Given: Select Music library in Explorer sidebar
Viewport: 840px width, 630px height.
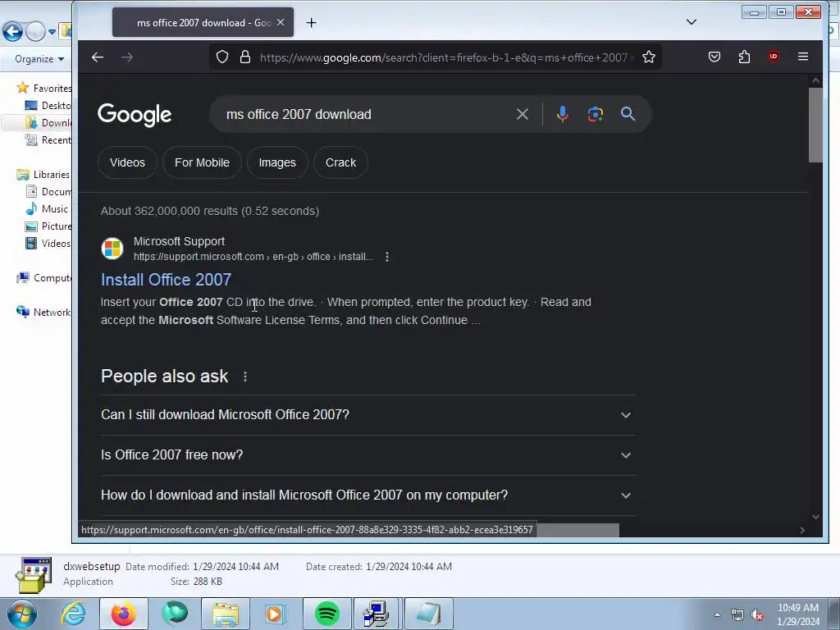Looking at the screenshot, I should [47, 209].
